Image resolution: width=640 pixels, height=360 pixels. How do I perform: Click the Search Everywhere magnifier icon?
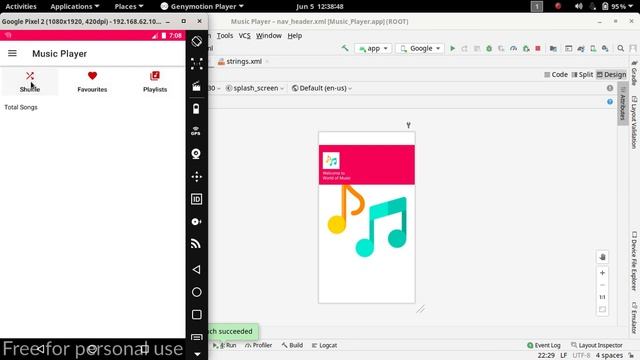(x=620, y=48)
